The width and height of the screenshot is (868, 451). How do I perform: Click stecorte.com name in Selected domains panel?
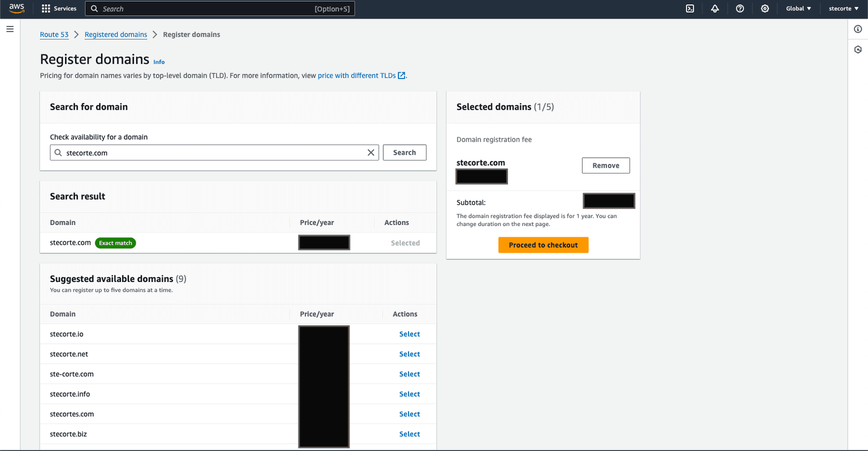(481, 163)
